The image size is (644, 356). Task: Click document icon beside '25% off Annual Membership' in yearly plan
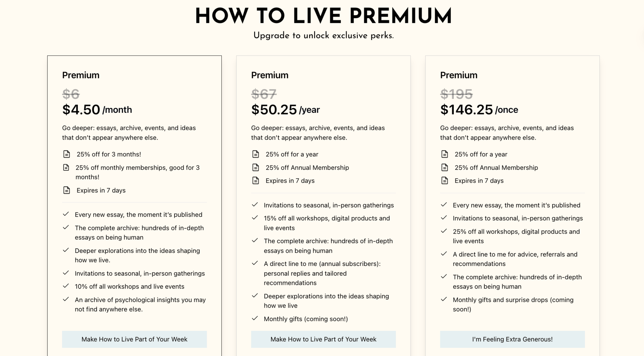pyautogui.click(x=256, y=167)
